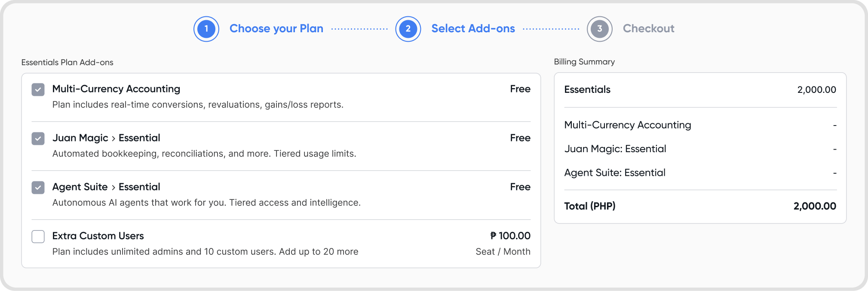Toggle the Juan Magic Essential checkbox
The image size is (868, 291).
(38, 138)
